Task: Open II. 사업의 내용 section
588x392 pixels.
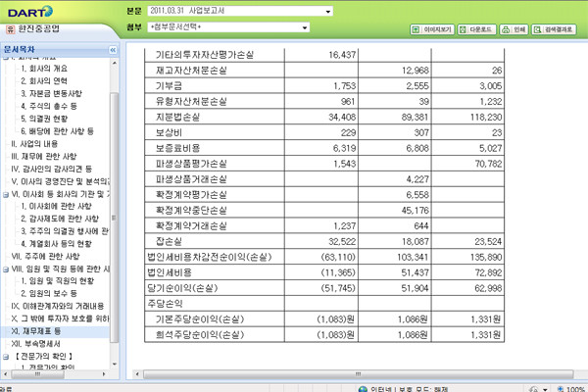Action: tap(34, 144)
